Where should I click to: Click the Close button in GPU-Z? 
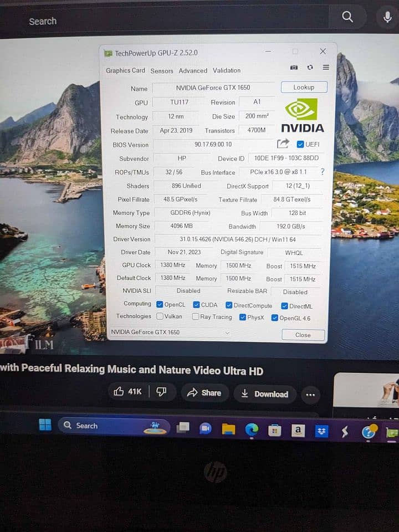coord(303,335)
